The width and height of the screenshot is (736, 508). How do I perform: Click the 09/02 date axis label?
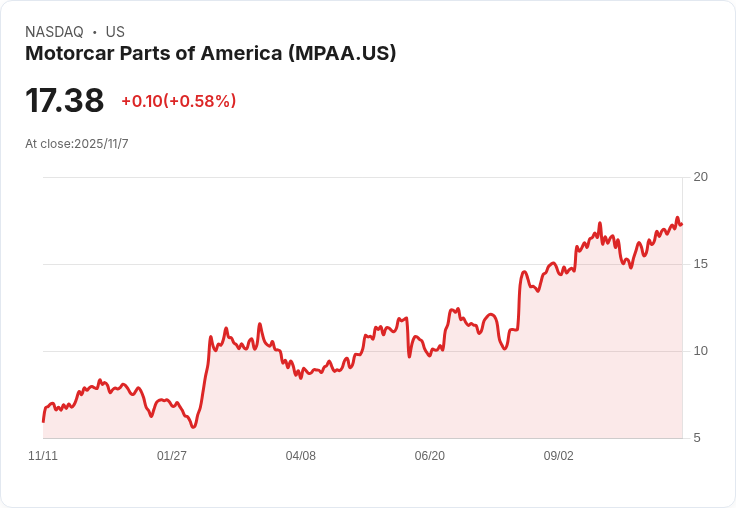coord(558,456)
